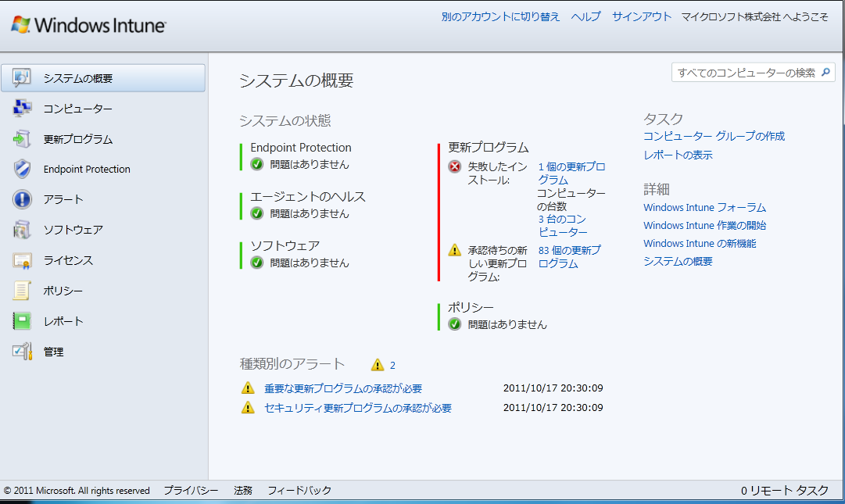Click the Computers (コンピューター) sidebar icon
This screenshot has width=845, height=504.
pos(22,109)
